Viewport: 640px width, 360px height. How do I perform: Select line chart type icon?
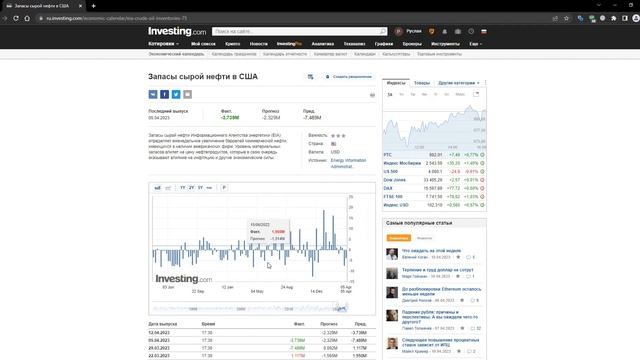pyautogui.click(x=168, y=188)
